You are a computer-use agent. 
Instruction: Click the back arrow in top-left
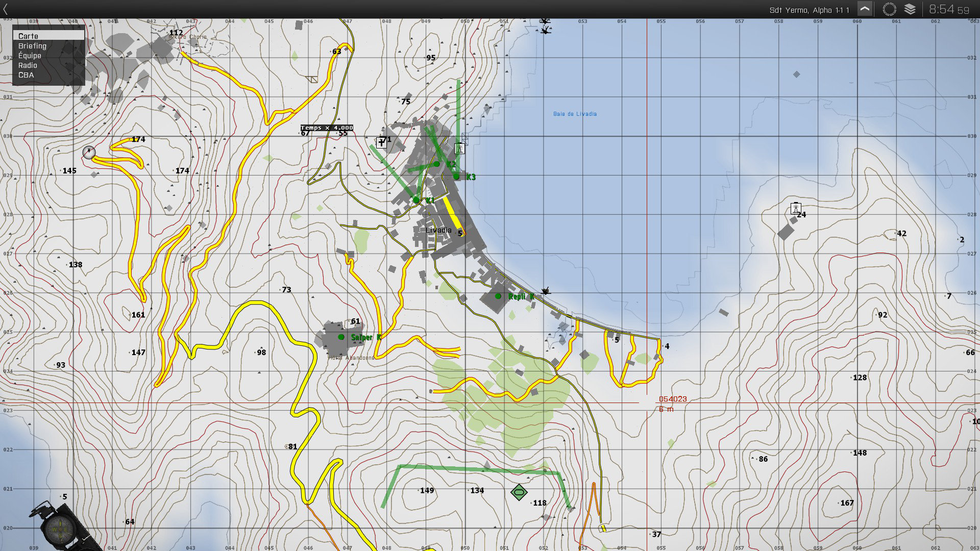tap(6, 9)
